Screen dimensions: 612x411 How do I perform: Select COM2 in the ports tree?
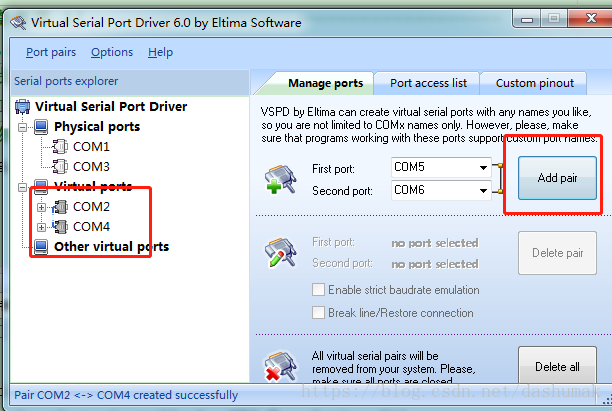click(x=91, y=206)
